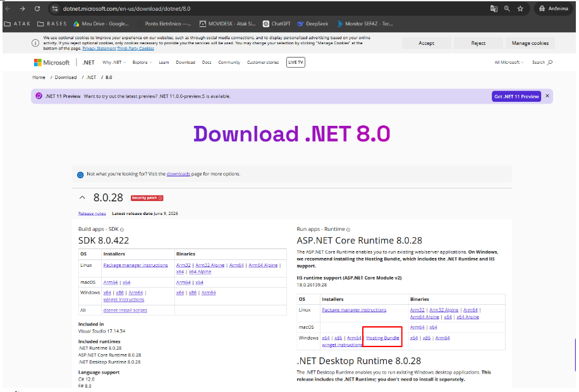The height and width of the screenshot is (392, 579).
Task: Click Home in the breadcrumb
Action: point(39,77)
